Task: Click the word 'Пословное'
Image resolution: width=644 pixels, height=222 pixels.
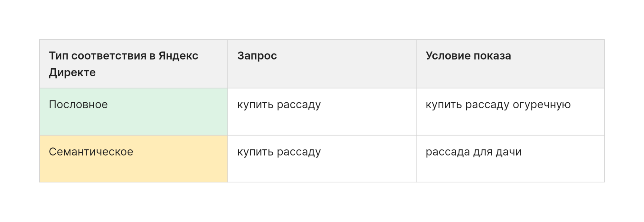Action: tap(78, 105)
